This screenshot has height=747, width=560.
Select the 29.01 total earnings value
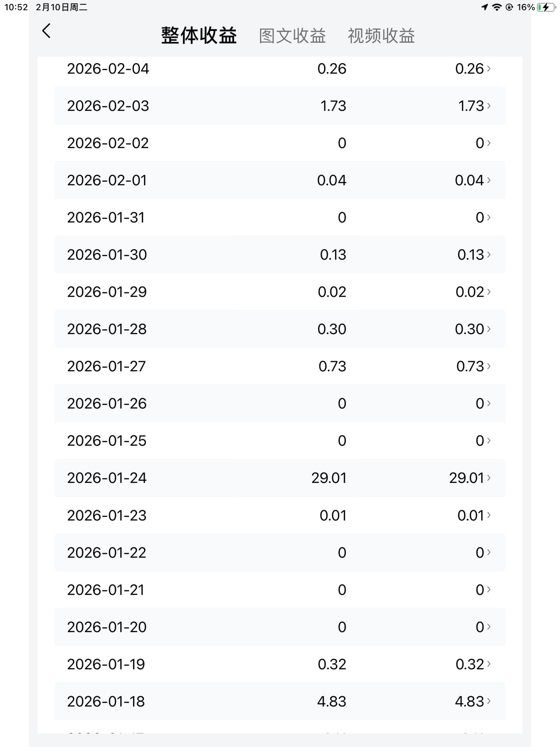(329, 478)
